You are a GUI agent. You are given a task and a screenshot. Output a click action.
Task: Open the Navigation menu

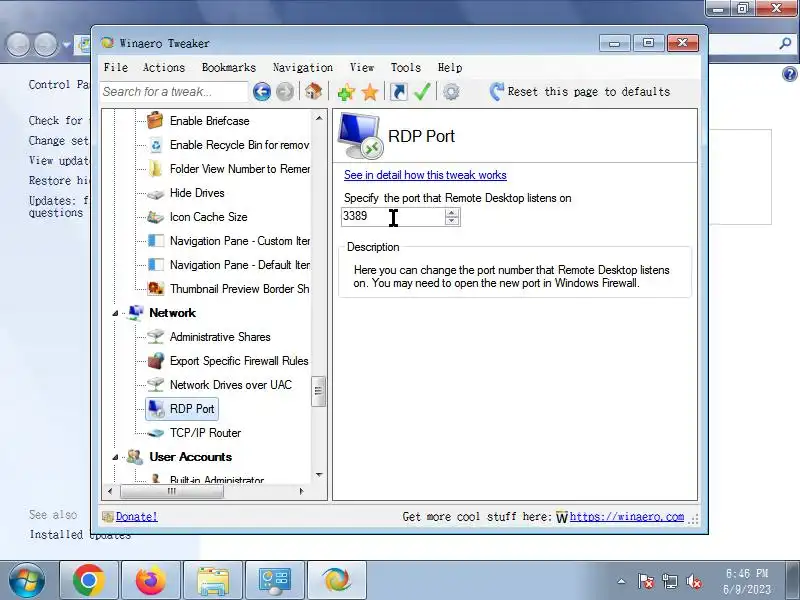click(303, 67)
